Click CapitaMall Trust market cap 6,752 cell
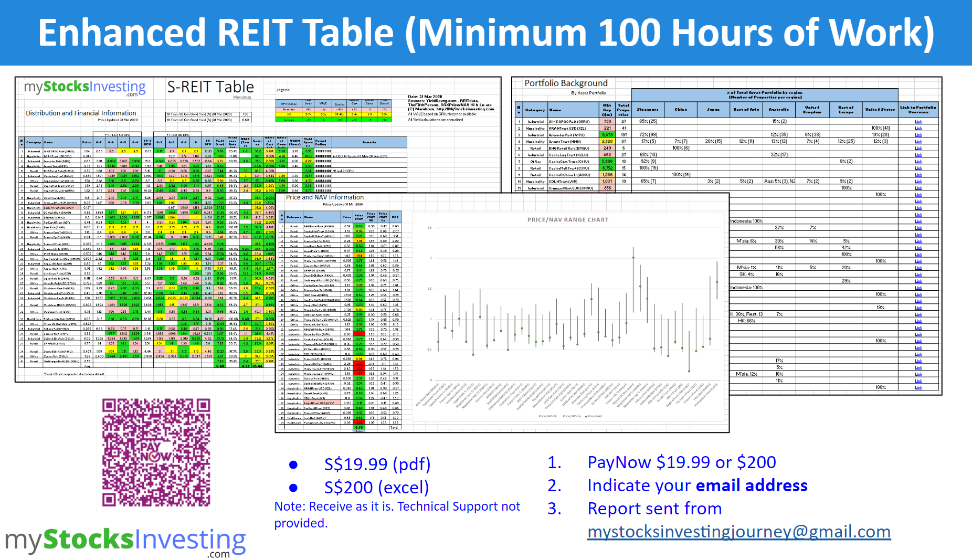The image size is (972, 560). coord(607,168)
